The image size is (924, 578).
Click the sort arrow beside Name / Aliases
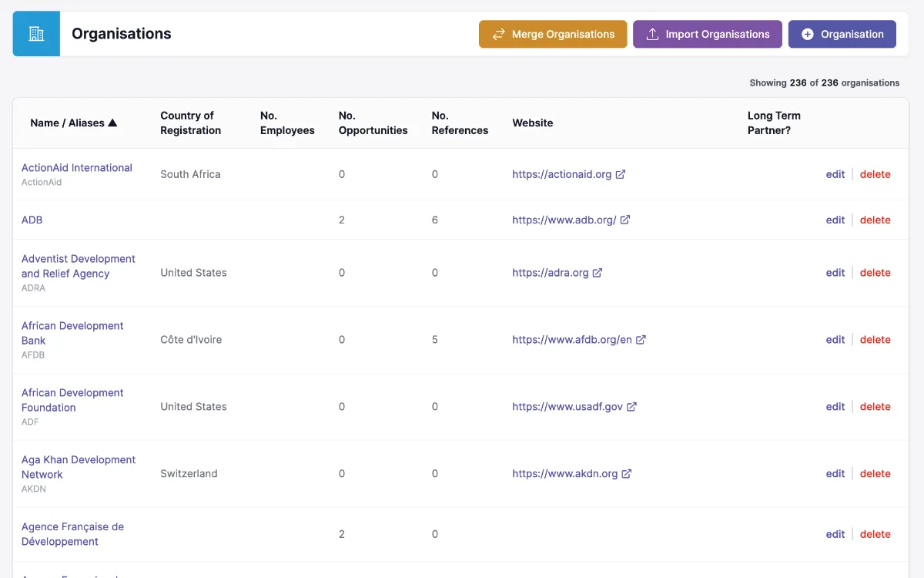pyautogui.click(x=112, y=123)
